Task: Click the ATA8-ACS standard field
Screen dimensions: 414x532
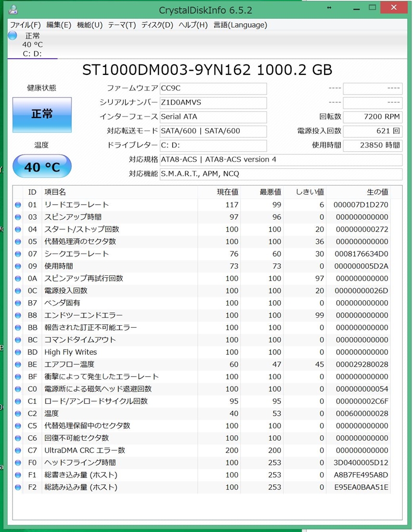Action: pyautogui.click(x=281, y=160)
